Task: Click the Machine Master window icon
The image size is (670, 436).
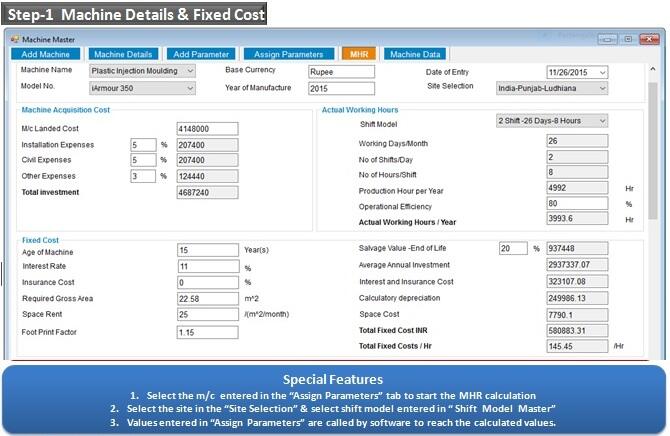Action: coord(14,39)
